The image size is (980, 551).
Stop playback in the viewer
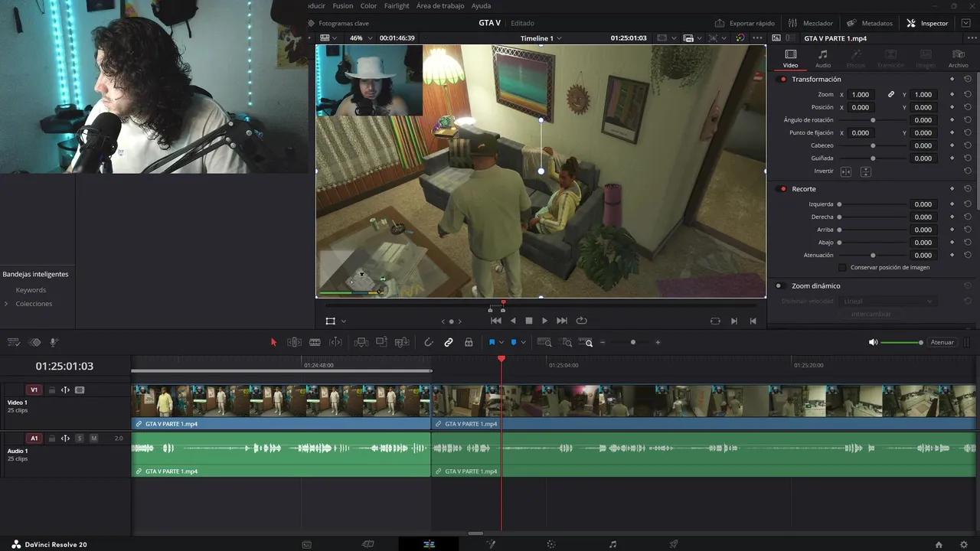[x=529, y=321]
